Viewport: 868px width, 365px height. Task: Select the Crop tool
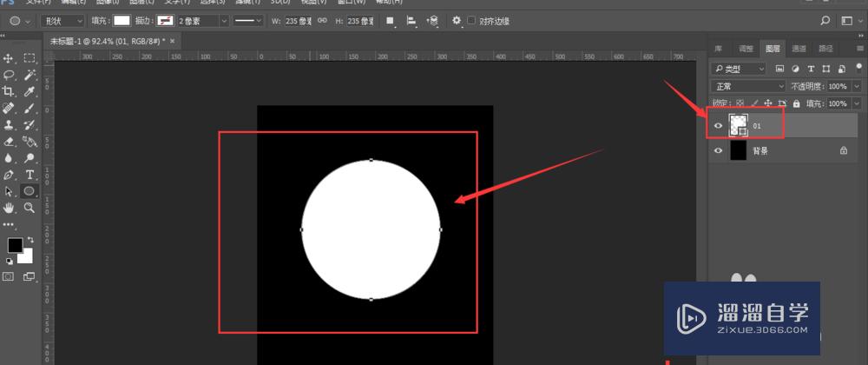[x=9, y=91]
